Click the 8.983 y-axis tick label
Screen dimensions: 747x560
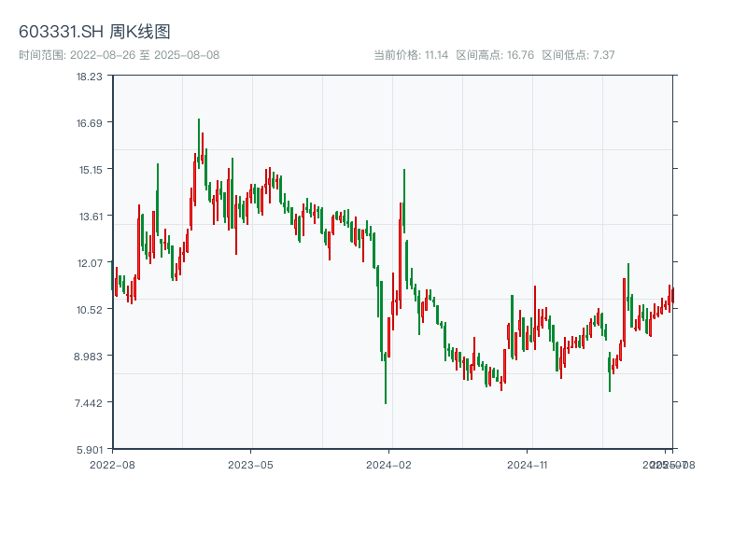click(90, 357)
